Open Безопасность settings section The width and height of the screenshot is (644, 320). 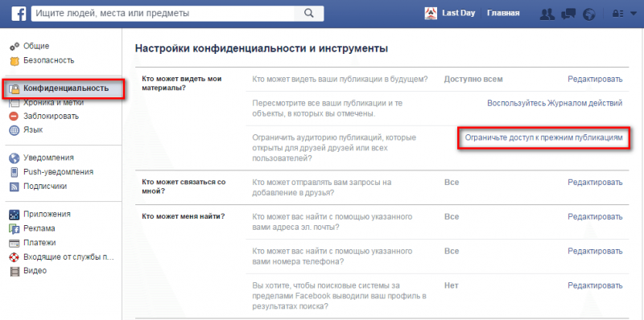49,60
